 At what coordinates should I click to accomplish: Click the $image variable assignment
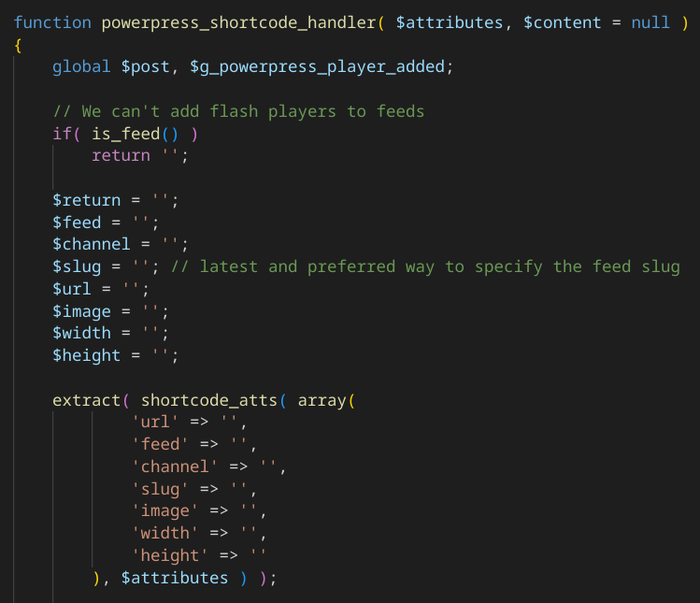point(81,311)
